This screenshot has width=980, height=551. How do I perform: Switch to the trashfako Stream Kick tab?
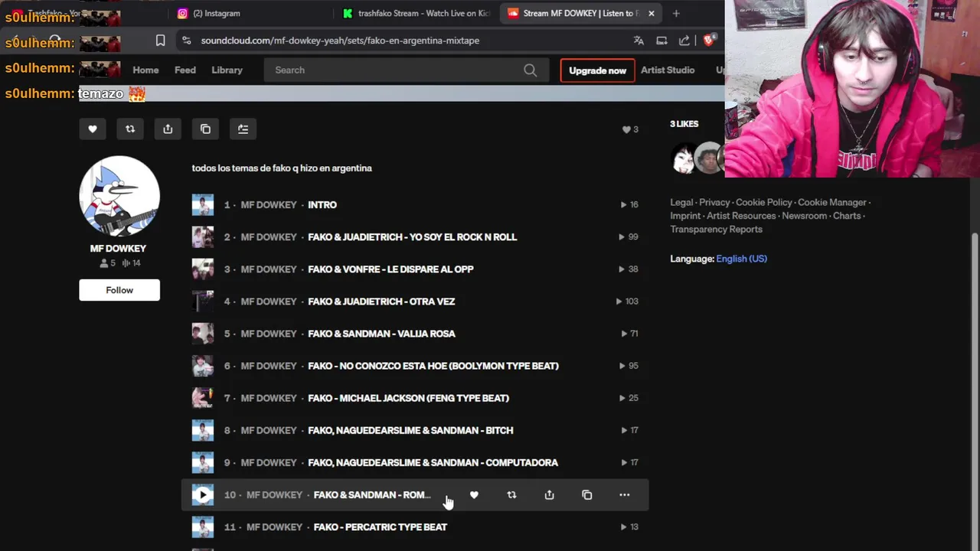417,13
